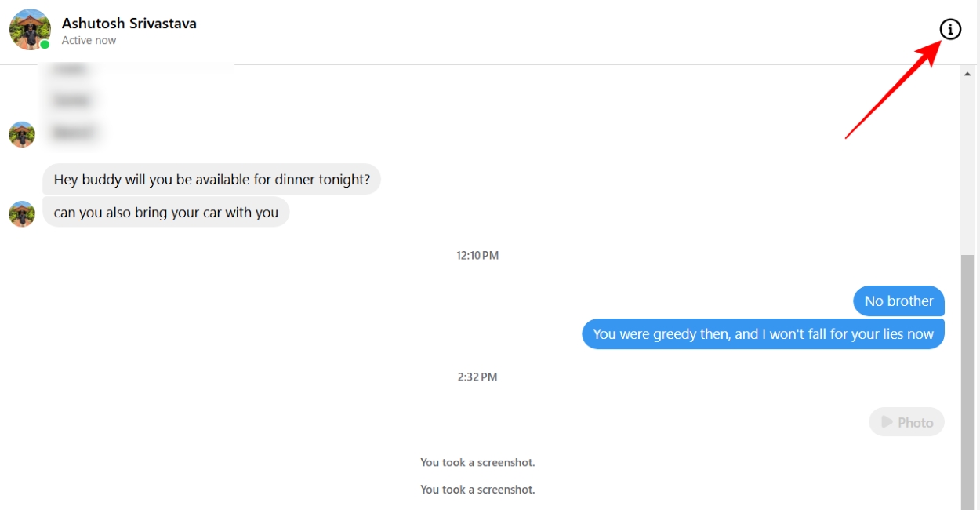Select the middle blurred message
Image resolution: width=980 pixels, height=510 pixels.
point(71,100)
